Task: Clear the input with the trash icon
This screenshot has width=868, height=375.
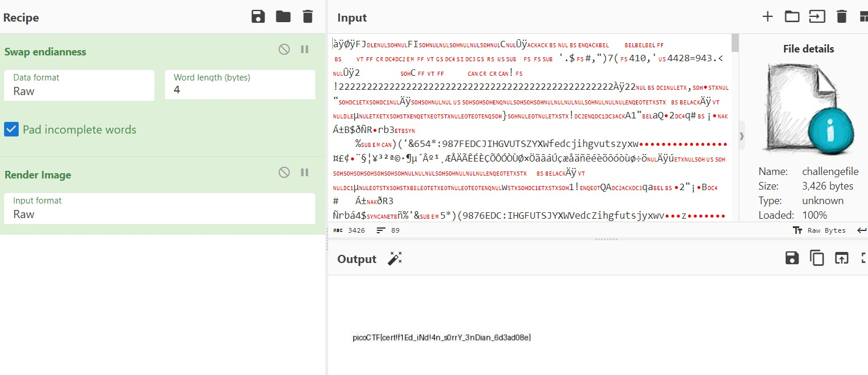Action: coord(841,17)
